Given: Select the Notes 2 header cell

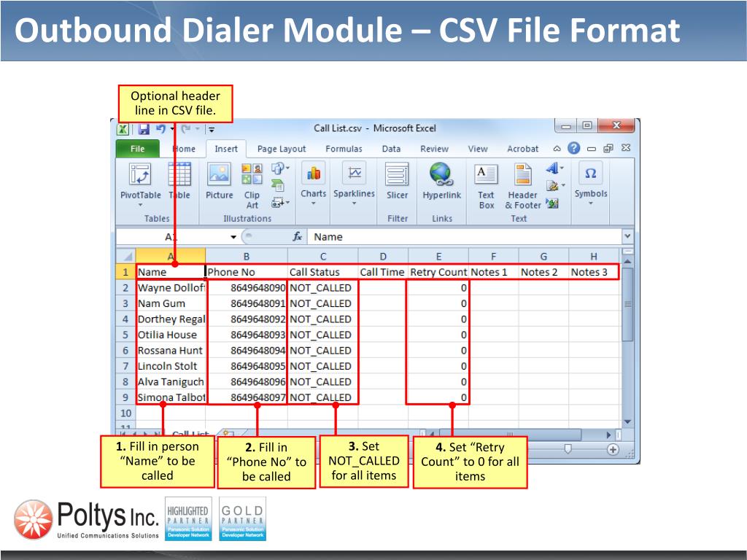Looking at the screenshot, I should [x=543, y=272].
